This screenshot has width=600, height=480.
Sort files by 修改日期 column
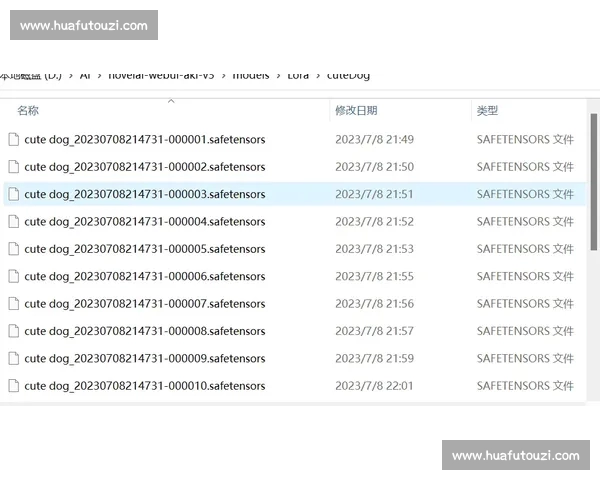pos(357,111)
